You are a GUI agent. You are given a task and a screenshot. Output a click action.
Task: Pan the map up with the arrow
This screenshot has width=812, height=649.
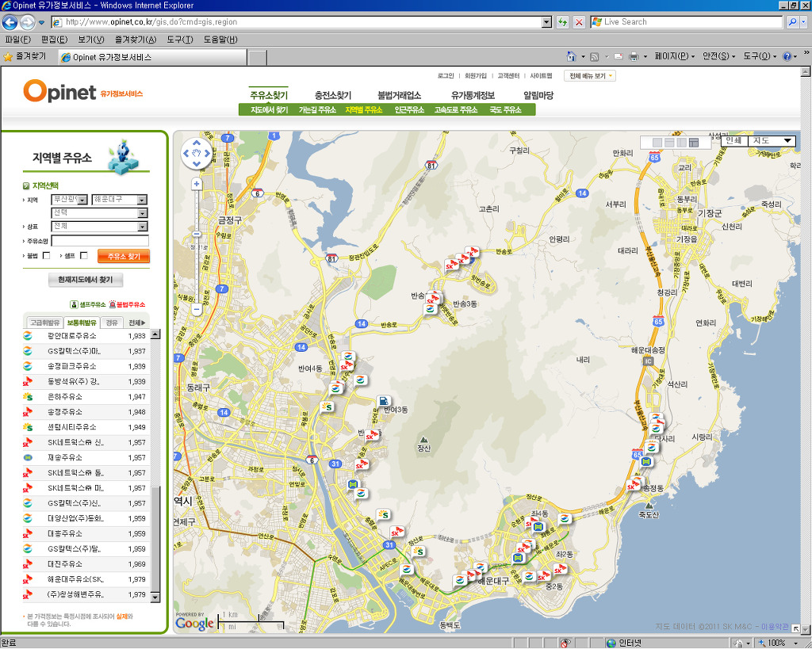(x=197, y=143)
